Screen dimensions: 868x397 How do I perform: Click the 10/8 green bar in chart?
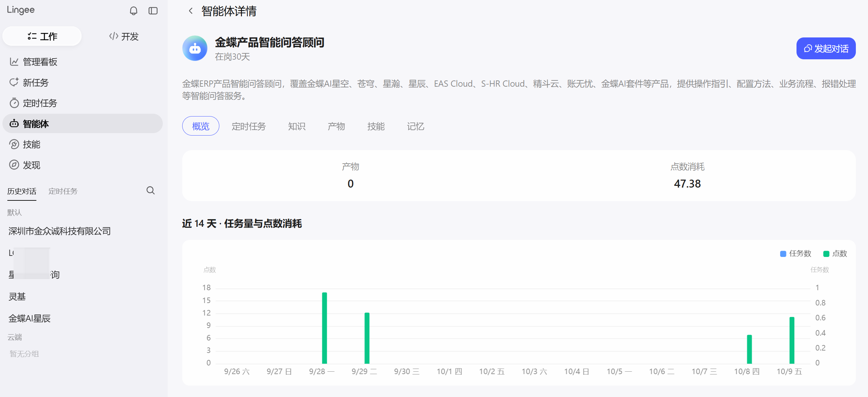click(x=749, y=349)
